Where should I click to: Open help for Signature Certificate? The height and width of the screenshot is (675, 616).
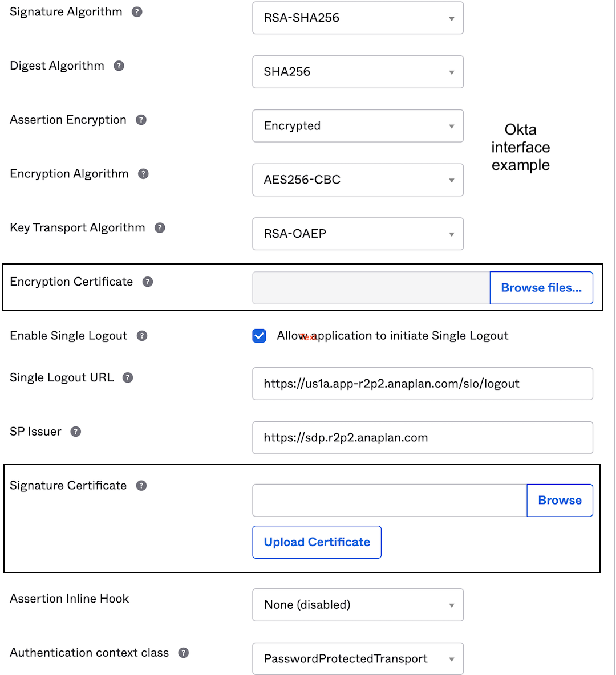141,485
